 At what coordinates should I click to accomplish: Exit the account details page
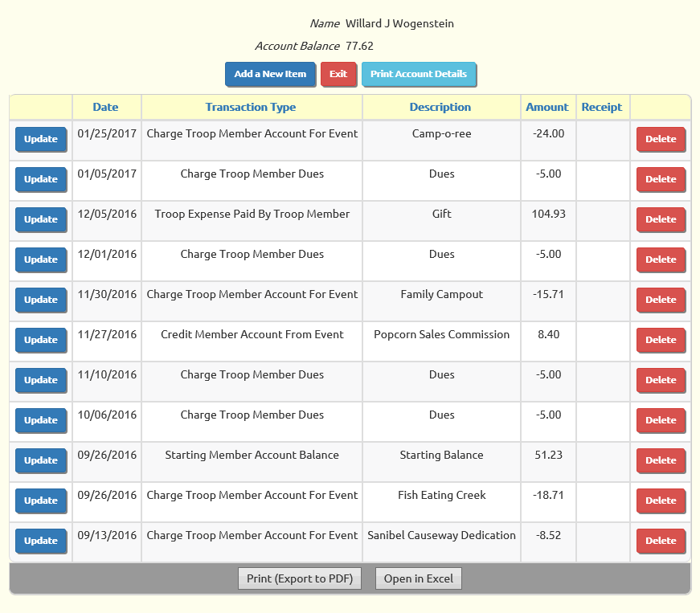click(338, 74)
